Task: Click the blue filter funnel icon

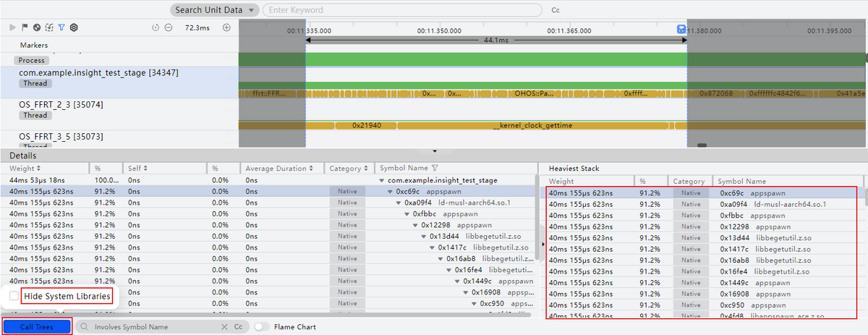Action: coord(61,27)
